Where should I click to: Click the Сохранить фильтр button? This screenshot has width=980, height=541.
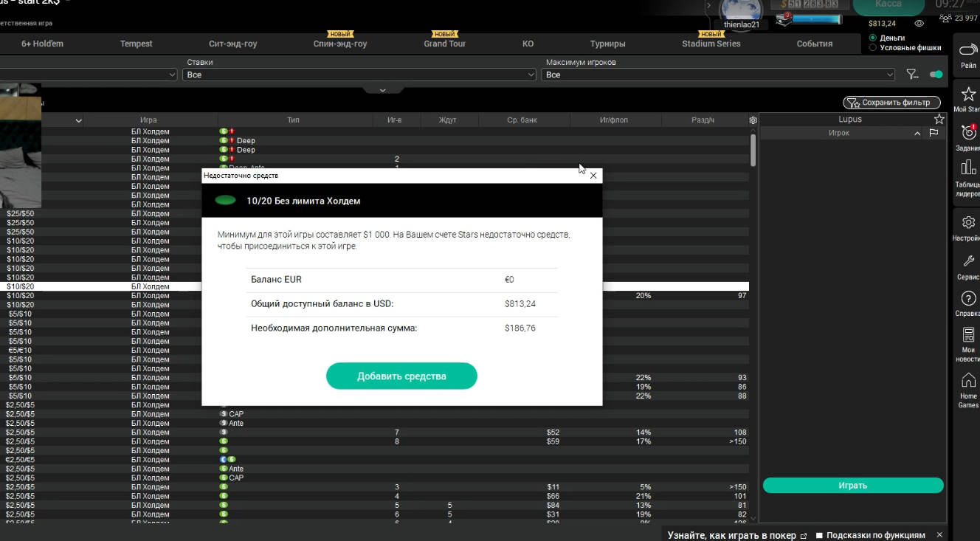click(x=891, y=103)
